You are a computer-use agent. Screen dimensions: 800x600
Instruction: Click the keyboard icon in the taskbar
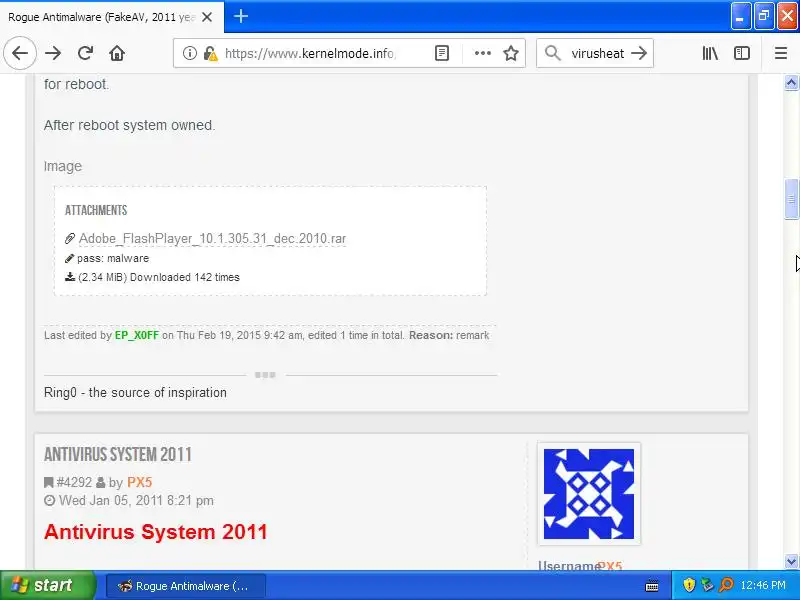click(x=652, y=586)
